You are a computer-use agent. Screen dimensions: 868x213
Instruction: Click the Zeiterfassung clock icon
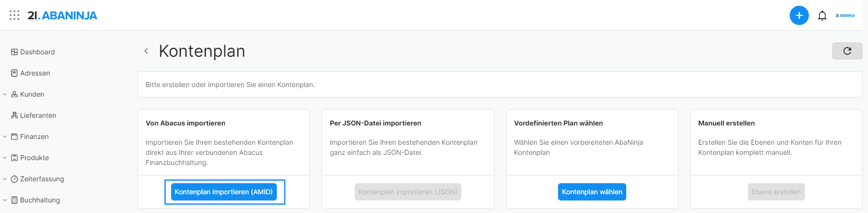pos(14,179)
